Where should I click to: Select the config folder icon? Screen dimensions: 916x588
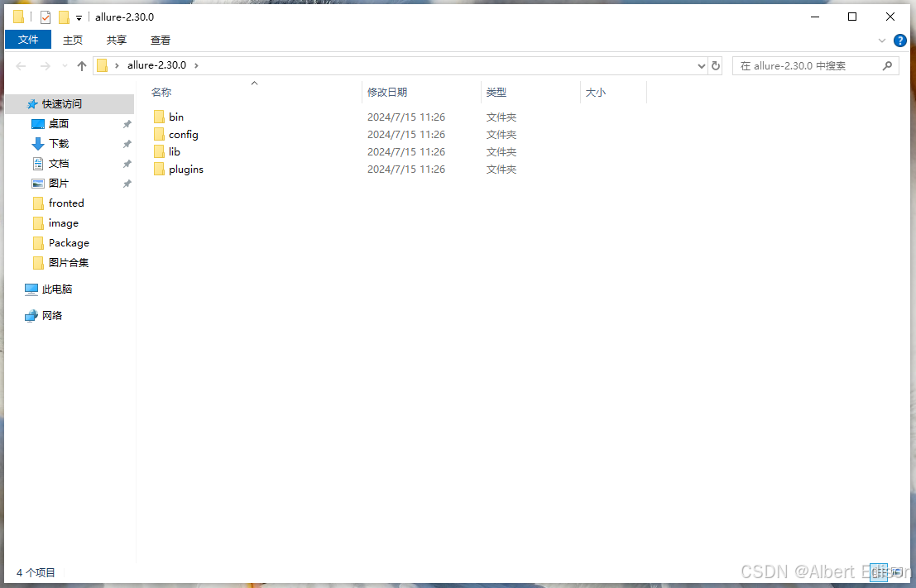tap(159, 134)
